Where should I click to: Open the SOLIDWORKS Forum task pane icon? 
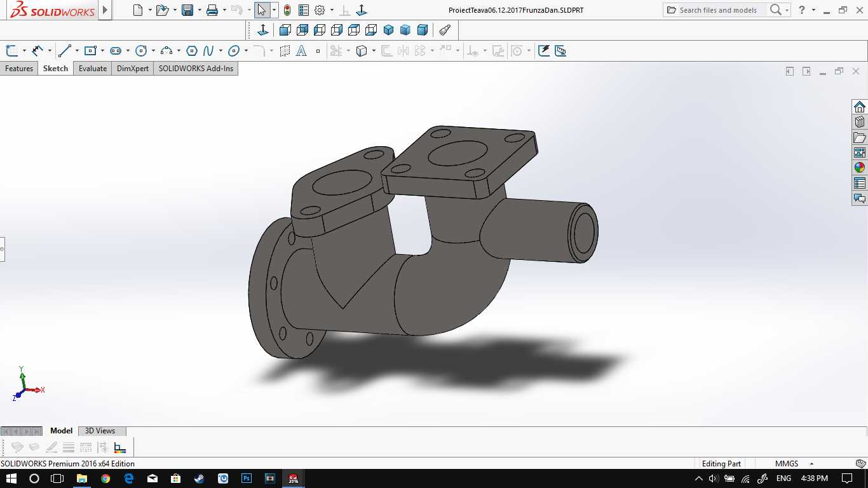click(x=860, y=198)
